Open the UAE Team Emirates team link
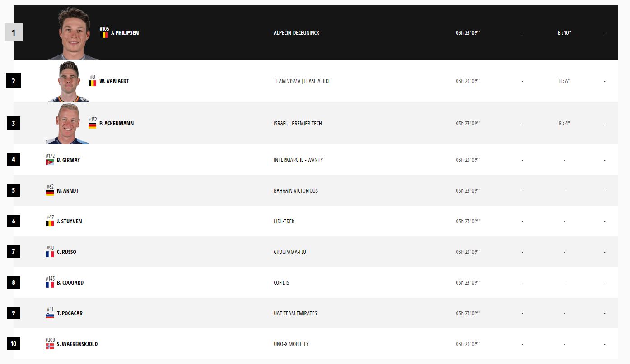Screen dimensions: 630x364 point(295,313)
